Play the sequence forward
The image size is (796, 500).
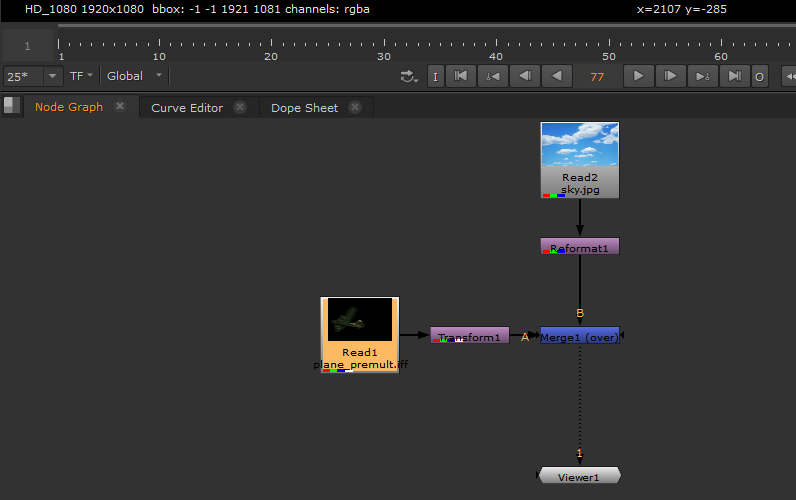click(x=638, y=76)
